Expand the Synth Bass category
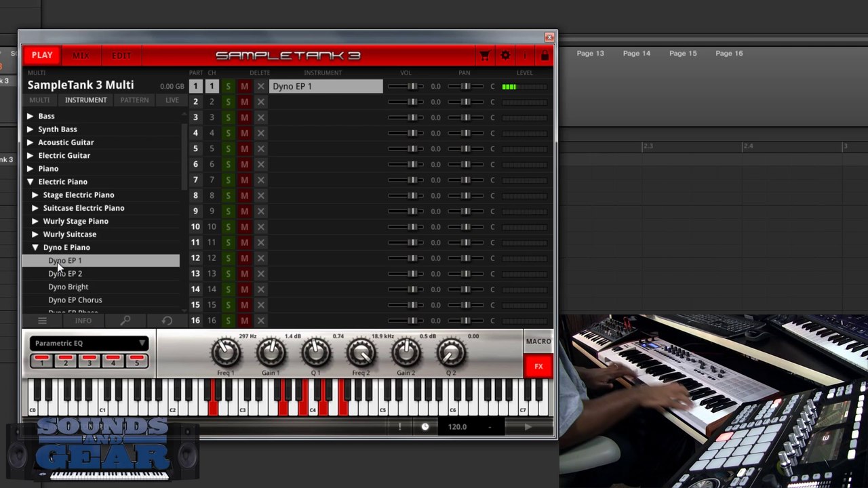 (x=30, y=129)
